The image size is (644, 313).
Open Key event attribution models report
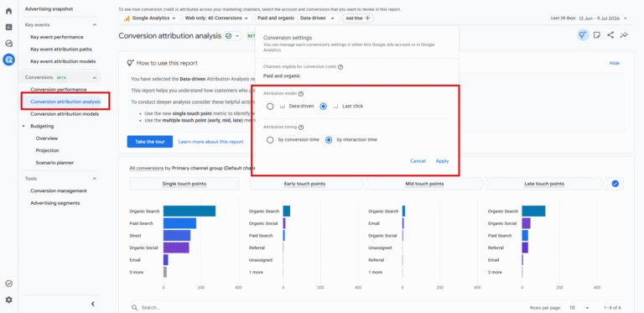click(63, 61)
